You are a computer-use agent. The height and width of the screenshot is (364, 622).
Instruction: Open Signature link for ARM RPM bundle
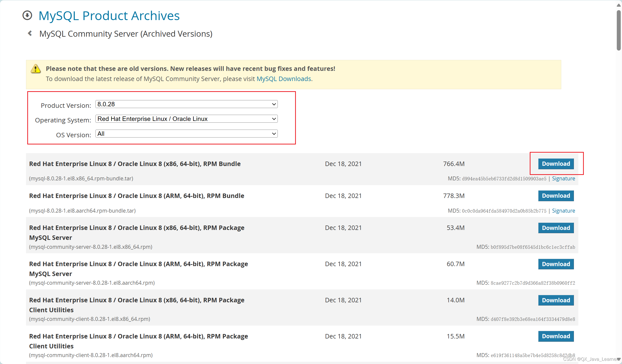(563, 211)
